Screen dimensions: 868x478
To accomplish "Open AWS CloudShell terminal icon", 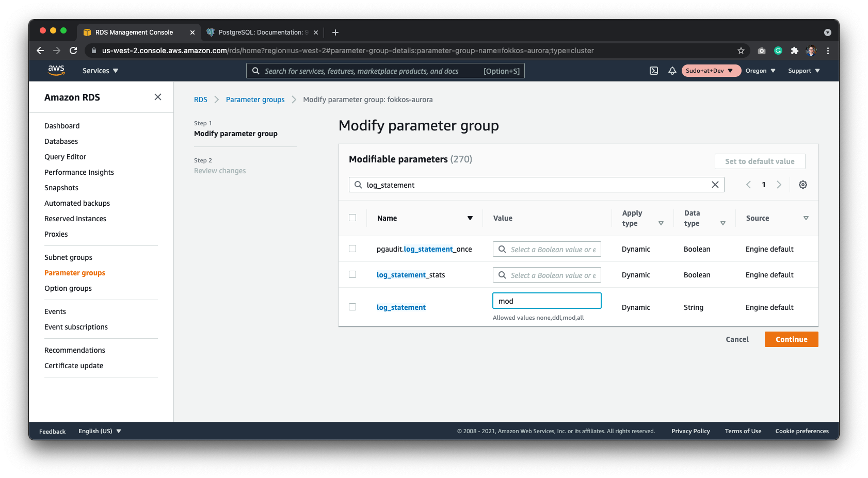I will [x=654, y=71].
